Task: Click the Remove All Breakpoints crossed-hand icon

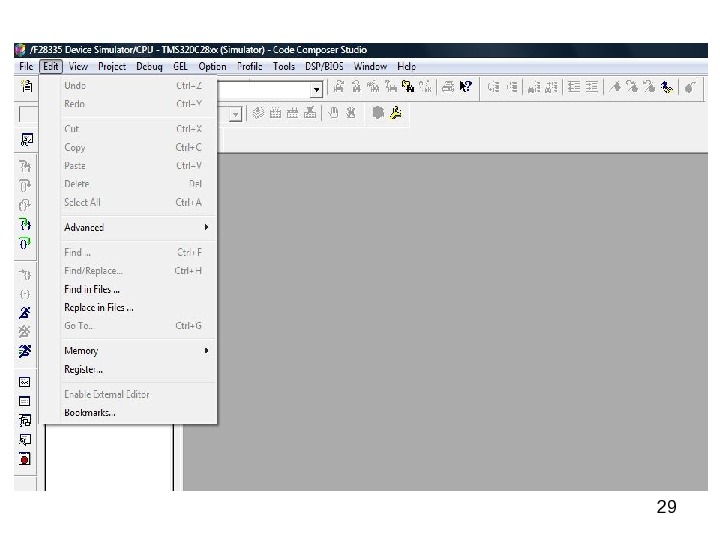Action: (351, 112)
